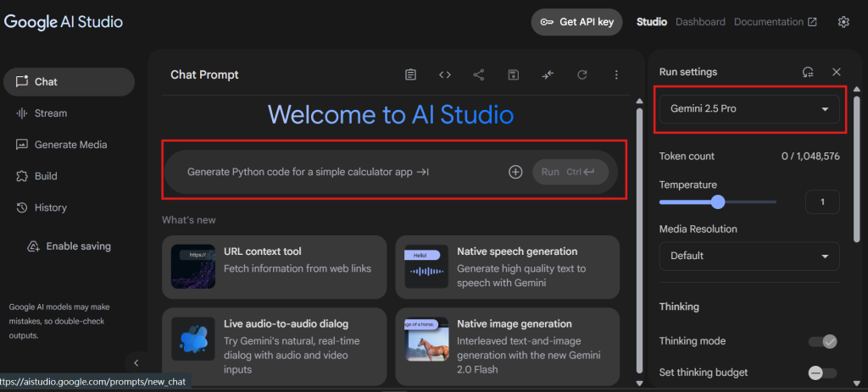Click the main content scrollbar down arrow

[x=639, y=383]
